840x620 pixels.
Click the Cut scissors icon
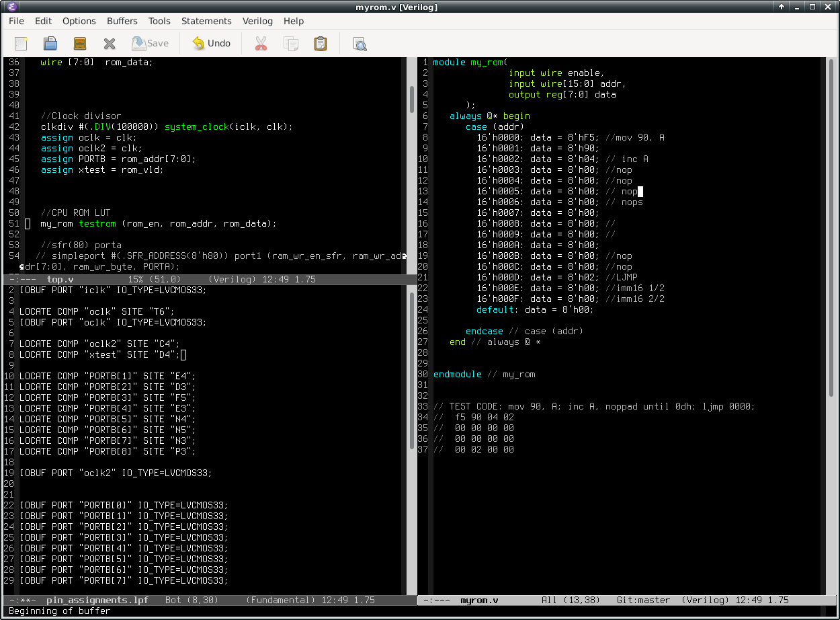[x=261, y=44]
